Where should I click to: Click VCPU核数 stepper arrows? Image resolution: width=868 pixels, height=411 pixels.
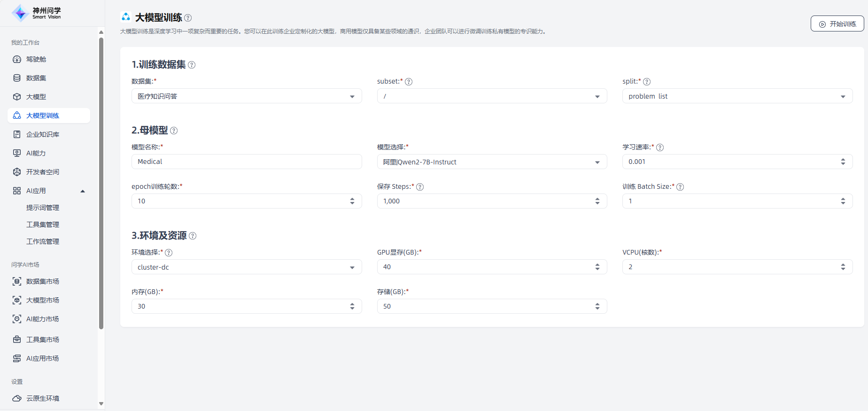[x=843, y=267]
